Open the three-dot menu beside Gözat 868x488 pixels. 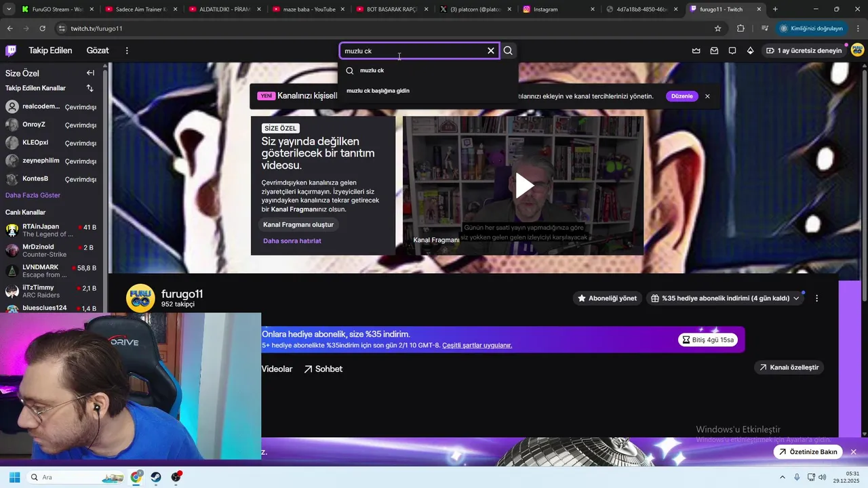[127, 50]
